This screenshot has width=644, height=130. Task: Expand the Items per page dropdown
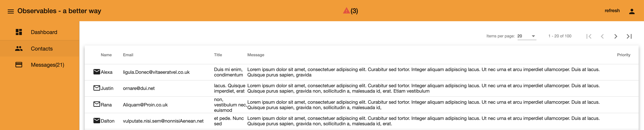click(527, 36)
